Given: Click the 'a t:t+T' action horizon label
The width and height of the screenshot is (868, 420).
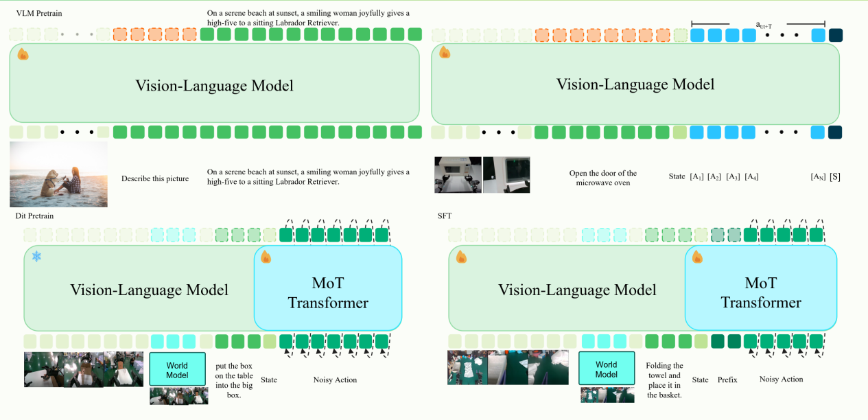Looking at the screenshot, I should (x=764, y=25).
